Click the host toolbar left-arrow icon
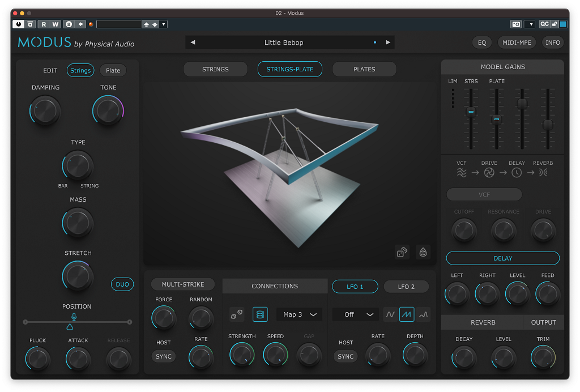This screenshot has height=392, width=580. tap(80, 24)
